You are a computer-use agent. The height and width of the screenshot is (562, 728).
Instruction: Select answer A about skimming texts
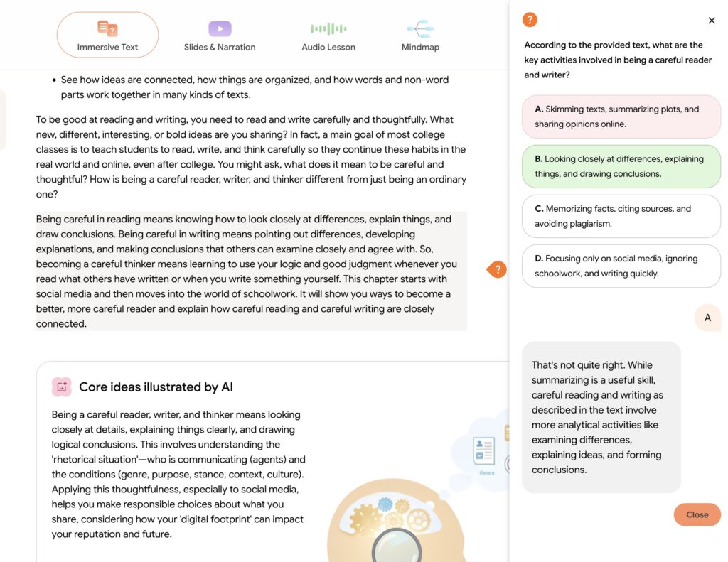coord(621,117)
